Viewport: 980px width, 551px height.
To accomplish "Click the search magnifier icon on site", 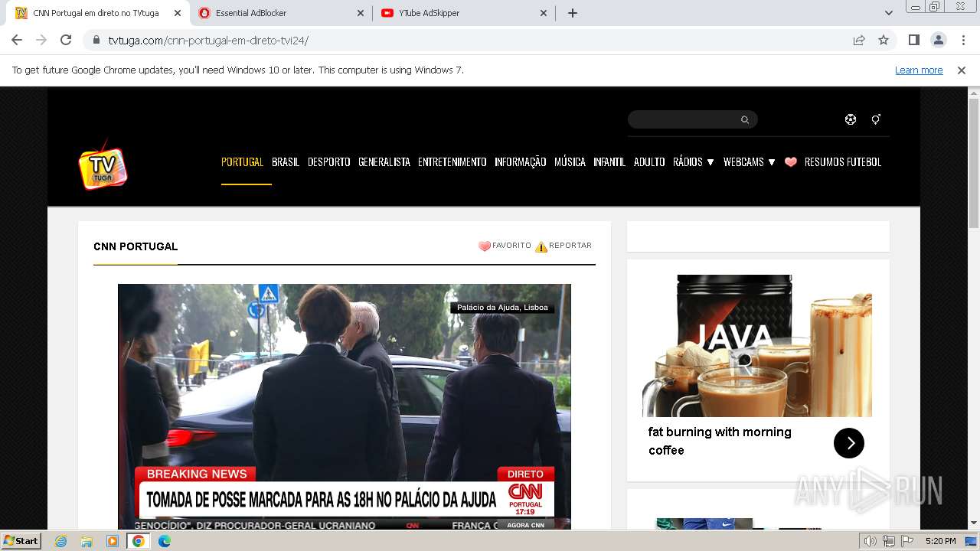I will (744, 119).
